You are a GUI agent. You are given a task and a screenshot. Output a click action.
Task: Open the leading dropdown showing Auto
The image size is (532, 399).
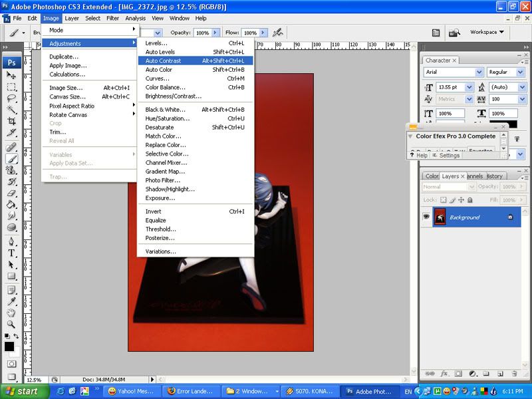pos(522,87)
